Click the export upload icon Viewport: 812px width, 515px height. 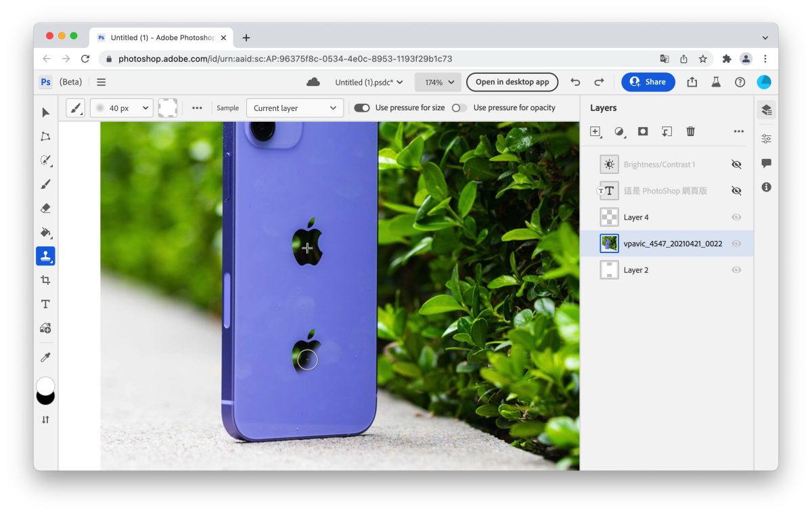692,82
